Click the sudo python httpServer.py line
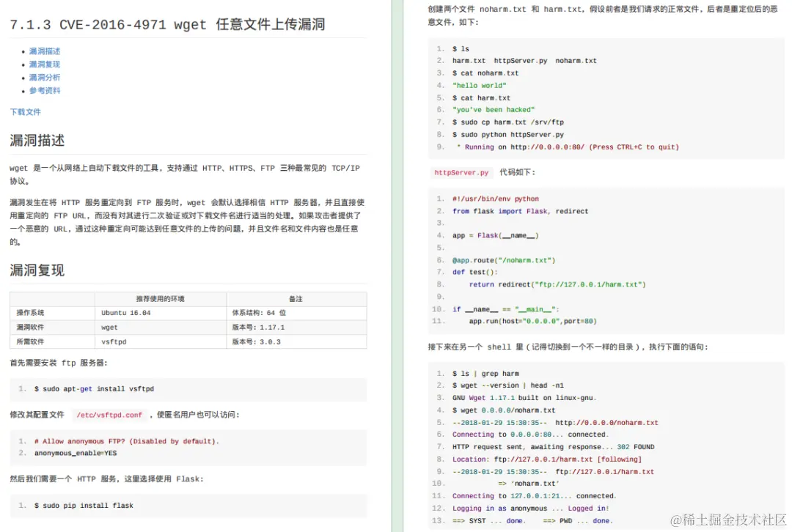 (508, 135)
